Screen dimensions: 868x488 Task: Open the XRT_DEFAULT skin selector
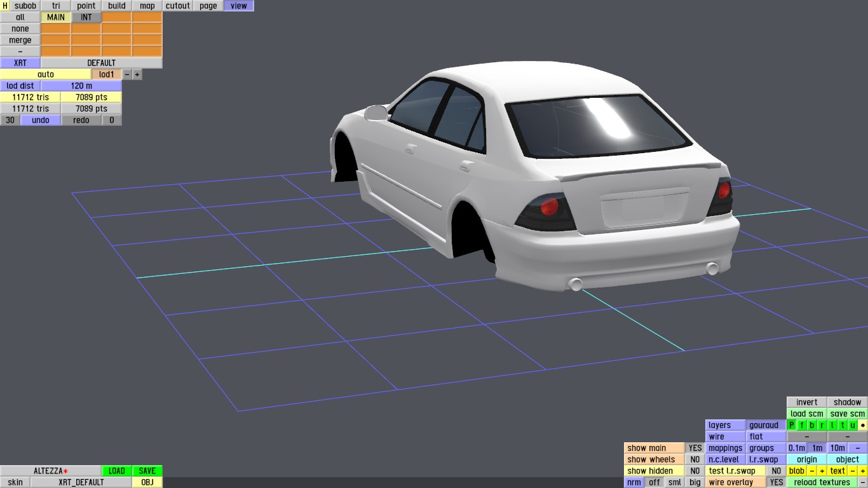81,482
